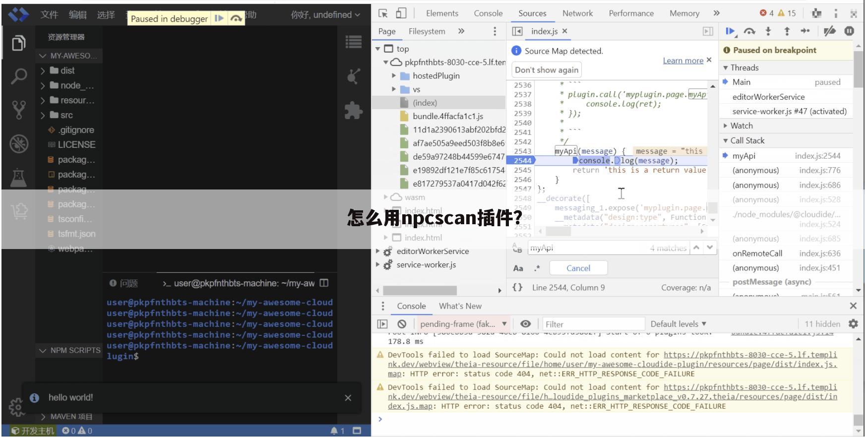Close the index.js editor tab
This screenshot has height=439, width=868.
tap(564, 31)
